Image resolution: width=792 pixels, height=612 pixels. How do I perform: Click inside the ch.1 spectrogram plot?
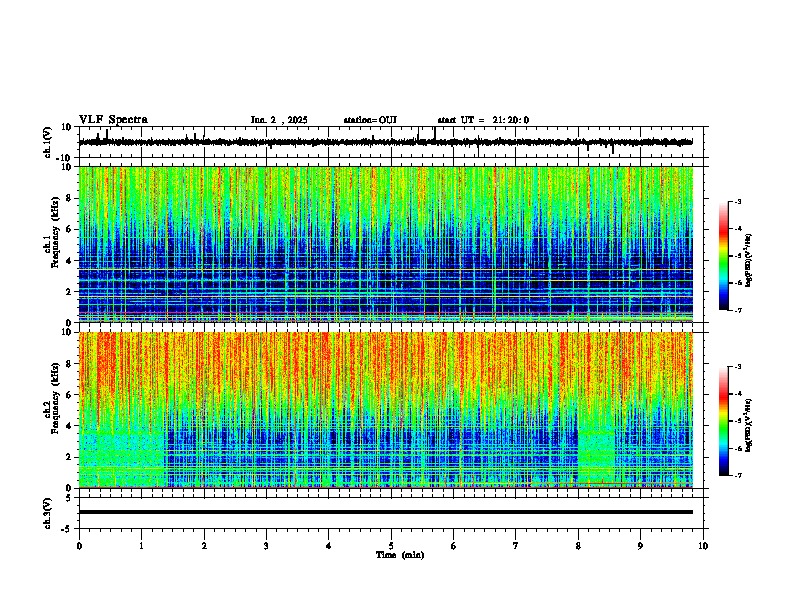coord(386,244)
